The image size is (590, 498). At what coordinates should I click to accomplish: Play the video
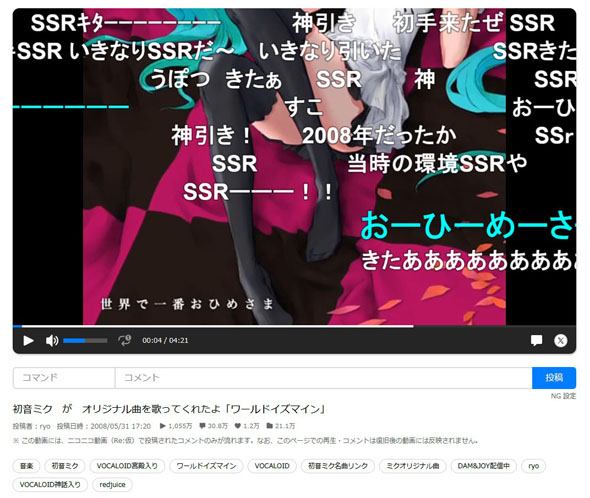[x=28, y=340]
